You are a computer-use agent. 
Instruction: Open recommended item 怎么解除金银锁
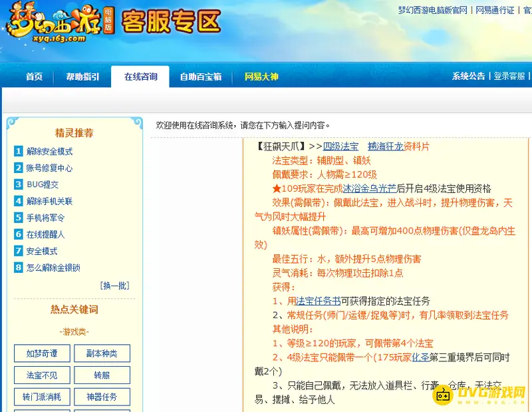(53, 268)
